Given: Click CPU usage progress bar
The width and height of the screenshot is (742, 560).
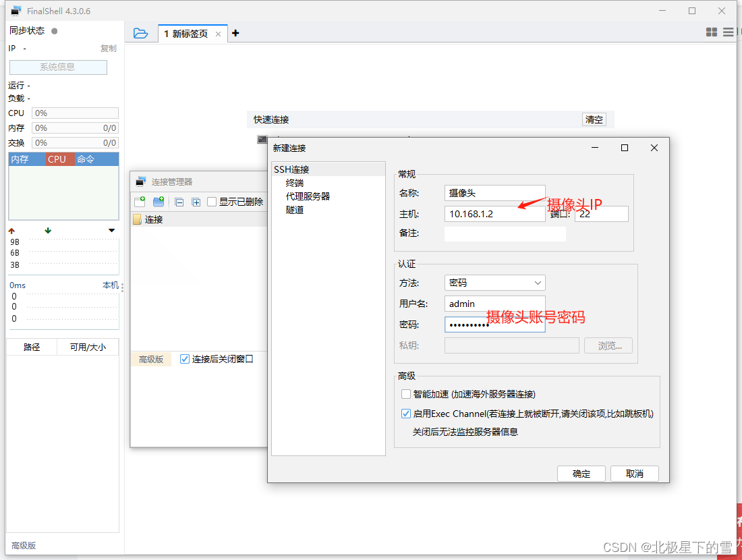Looking at the screenshot, I should [x=75, y=113].
